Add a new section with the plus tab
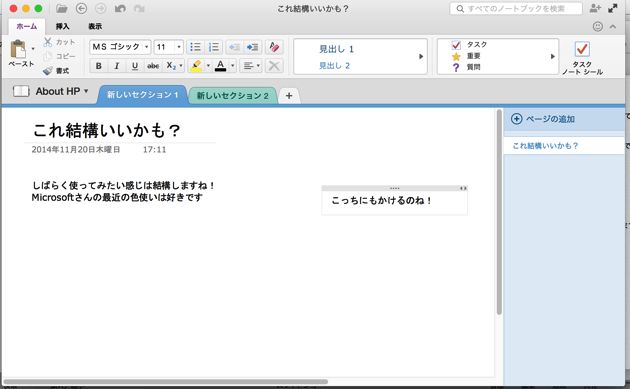630x389 pixels. tap(289, 96)
